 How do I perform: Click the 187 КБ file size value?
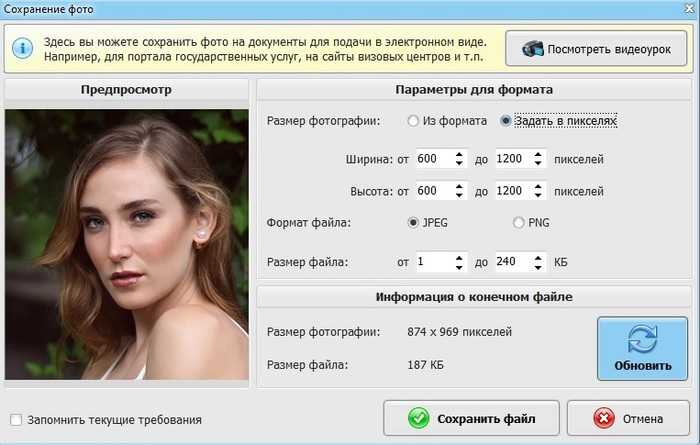425,365
